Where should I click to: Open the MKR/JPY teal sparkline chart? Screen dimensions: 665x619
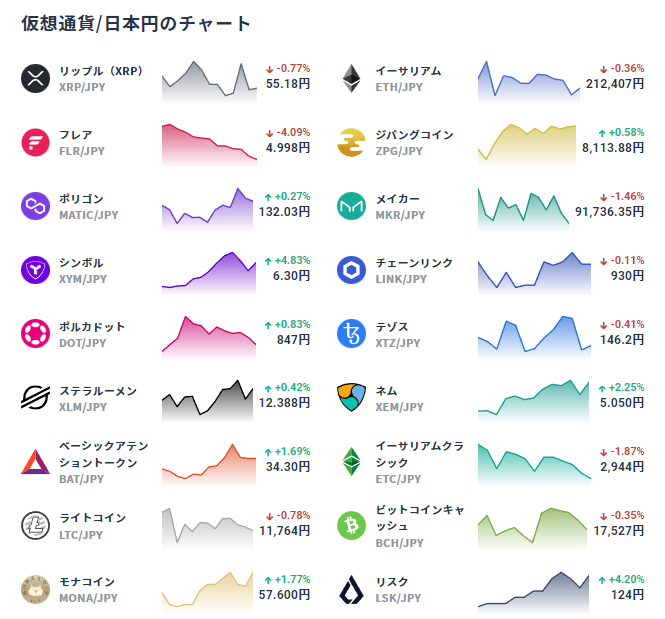[523, 209]
